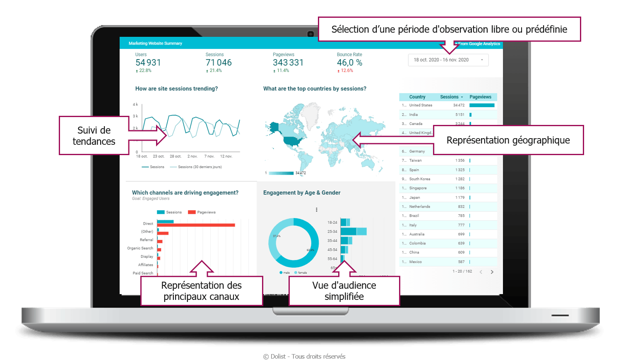623x364 pixels.
Task: Click the Brazil row in countries table
Action: pyautogui.click(x=448, y=216)
